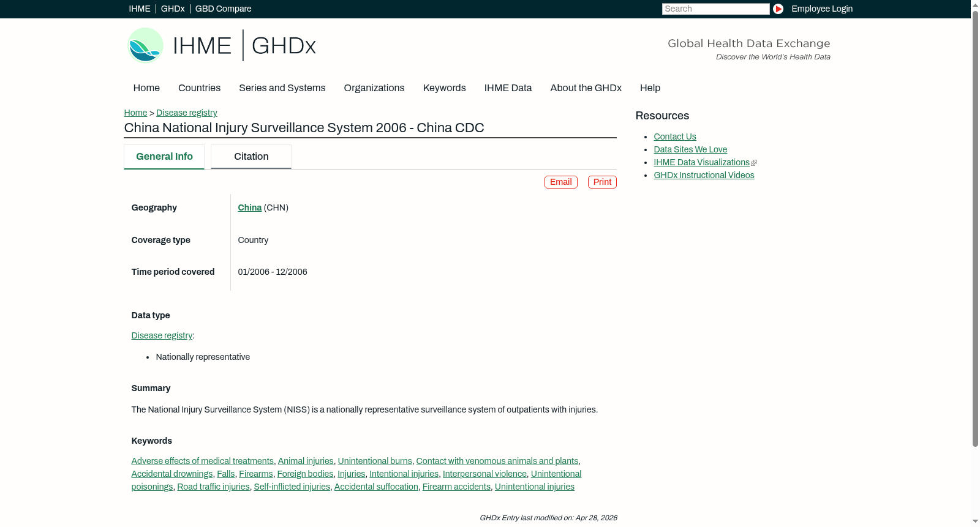Open Contact Us resource link
980x527 pixels.
tap(674, 136)
